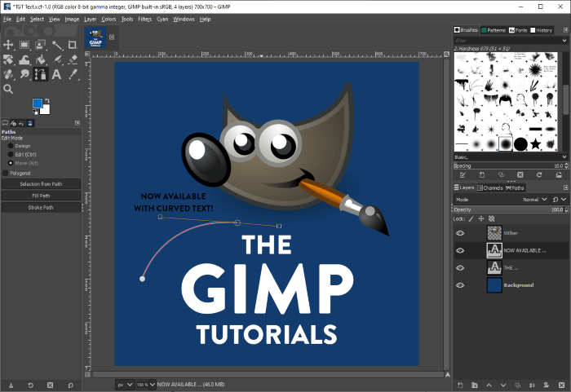Create a new brush in Brushes panel
The height and width of the screenshot is (392, 571).
[482, 175]
